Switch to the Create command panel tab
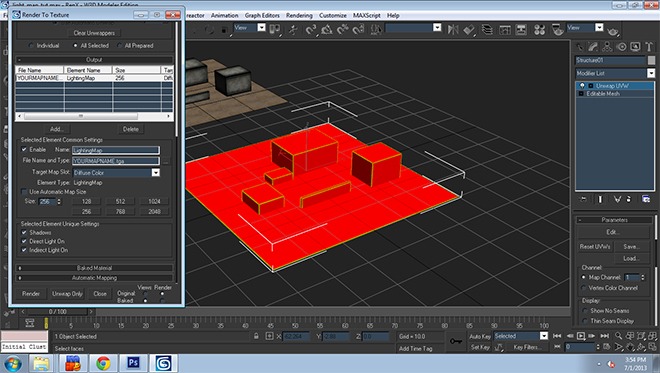This screenshot has height=373, width=660. pos(580,47)
